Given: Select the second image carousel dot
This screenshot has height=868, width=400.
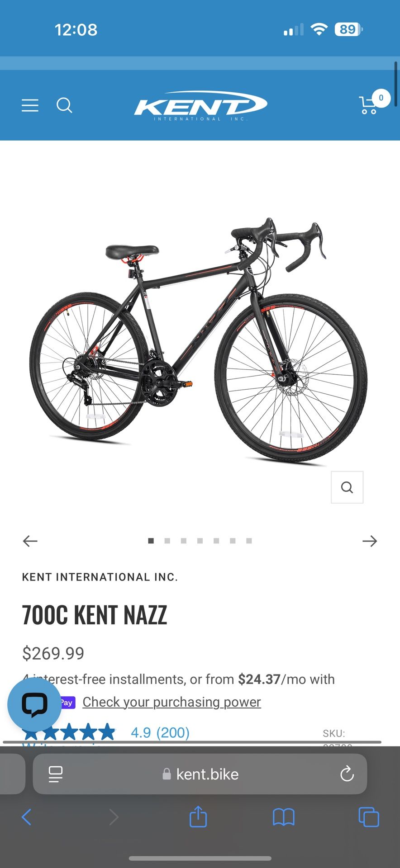Looking at the screenshot, I should click(167, 541).
